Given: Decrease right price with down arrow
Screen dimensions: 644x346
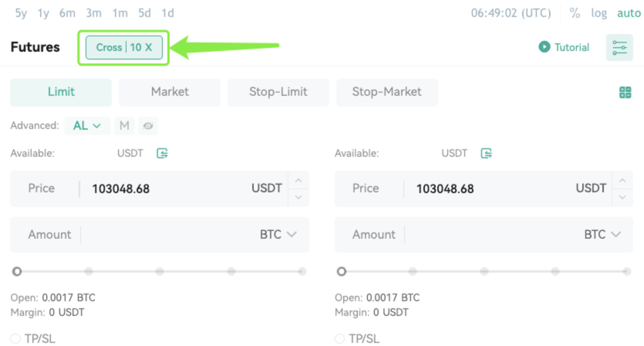Looking at the screenshot, I should 622,197.
